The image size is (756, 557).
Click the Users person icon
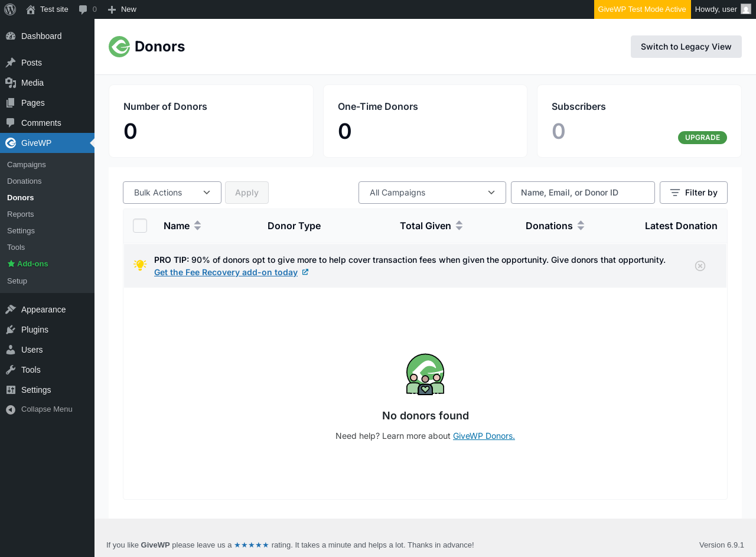pos(11,350)
